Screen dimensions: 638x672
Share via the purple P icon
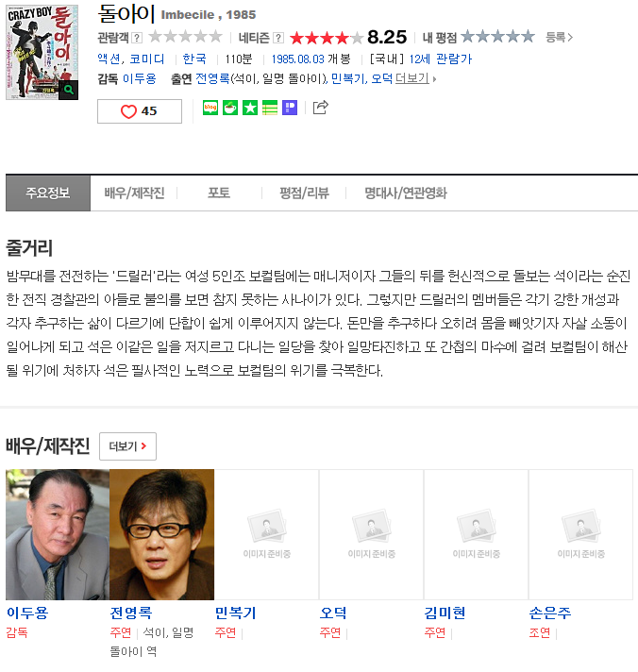[x=290, y=108]
